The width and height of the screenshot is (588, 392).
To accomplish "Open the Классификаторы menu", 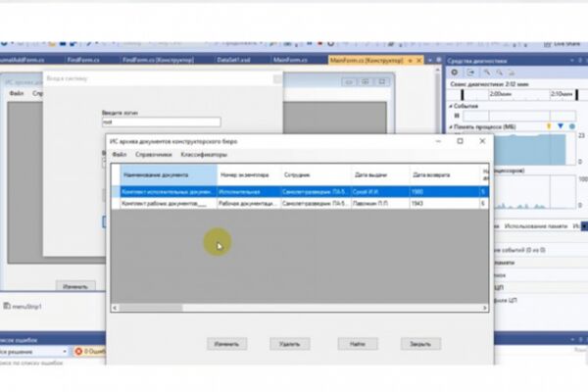I will pos(204,155).
